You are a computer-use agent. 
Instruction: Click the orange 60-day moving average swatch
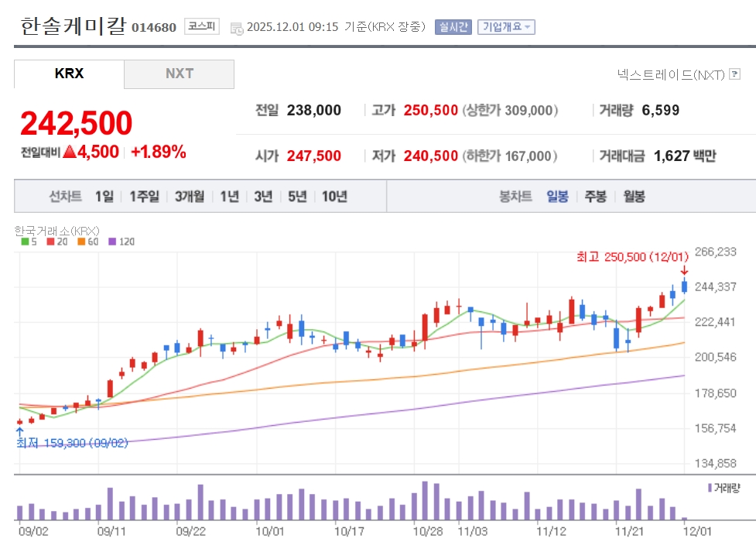[x=81, y=242]
